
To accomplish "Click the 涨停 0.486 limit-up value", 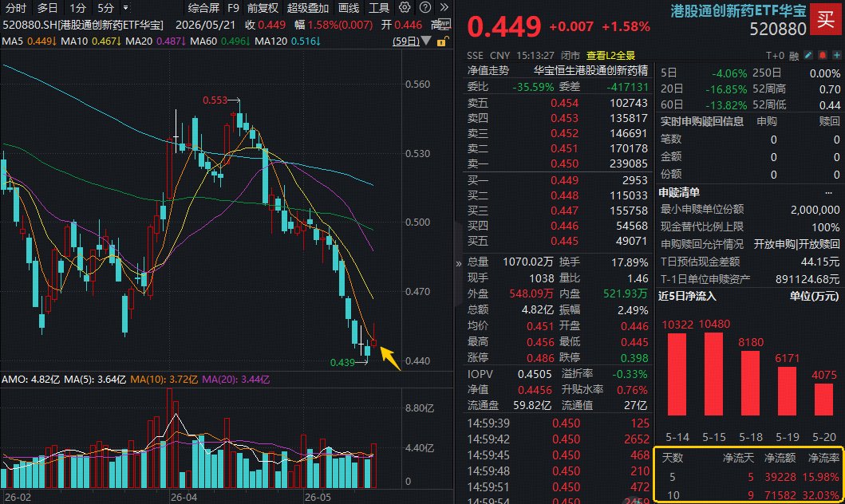I will point(540,358).
